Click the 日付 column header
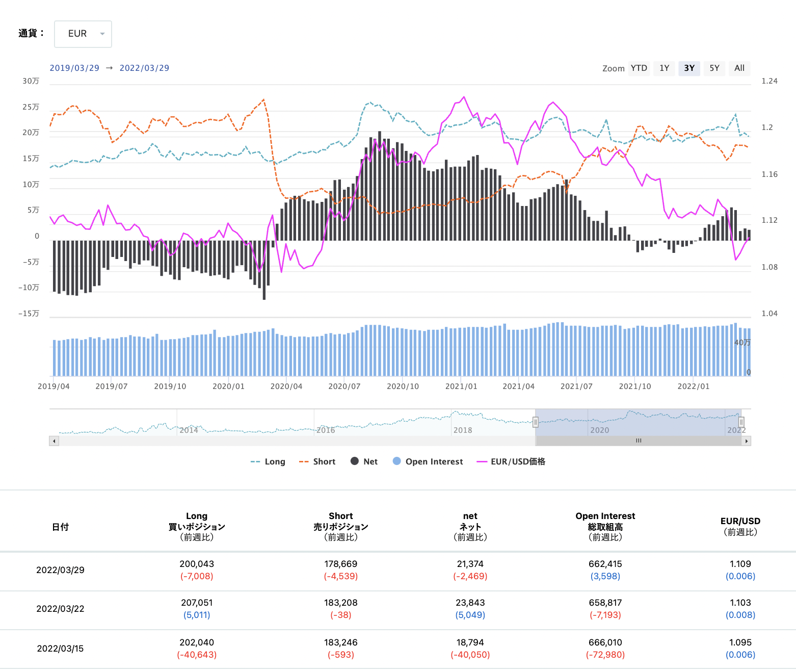The image size is (796, 672). (60, 527)
